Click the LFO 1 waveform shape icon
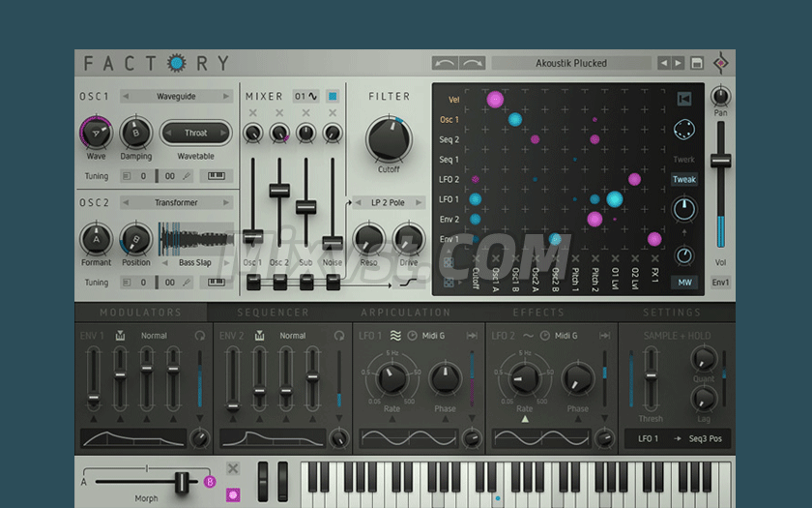Image resolution: width=812 pixels, height=508 pixels. (395, 336)
